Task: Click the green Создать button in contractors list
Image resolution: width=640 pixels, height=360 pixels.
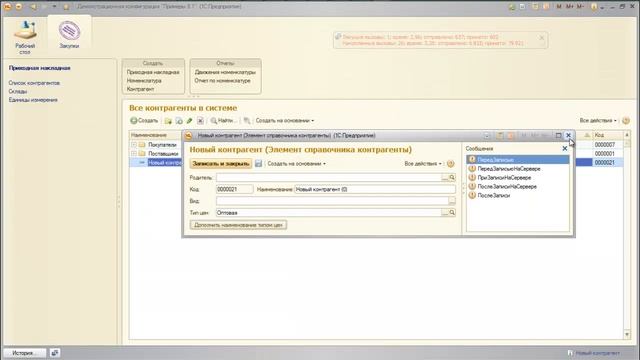Action: [x=144, y=120]
